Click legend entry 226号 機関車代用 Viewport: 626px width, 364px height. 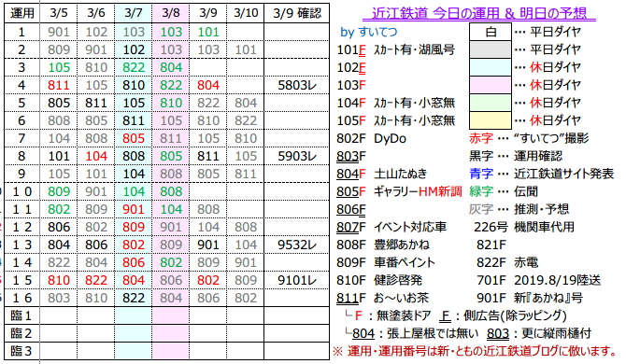524,227
